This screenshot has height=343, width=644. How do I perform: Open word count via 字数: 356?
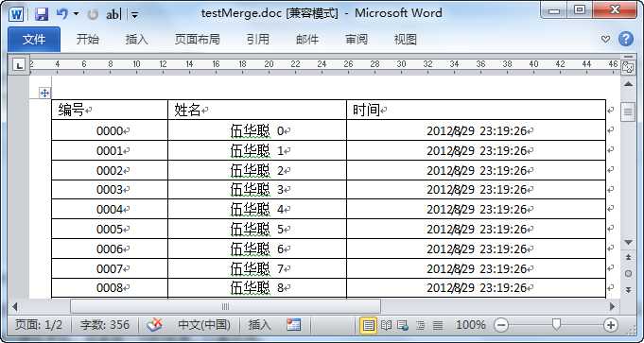(x=105, y=325)
